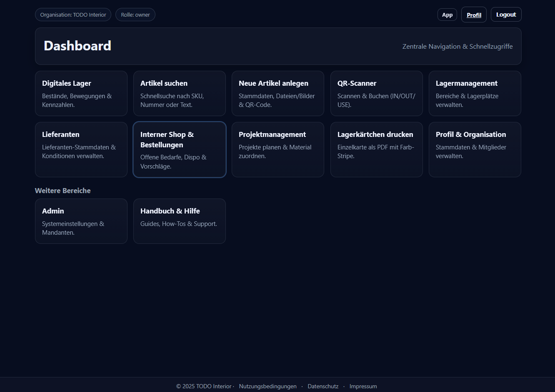The image size is (555, 392).
Task: Open the Projektmanagement card
Action: tap(277, 149)
